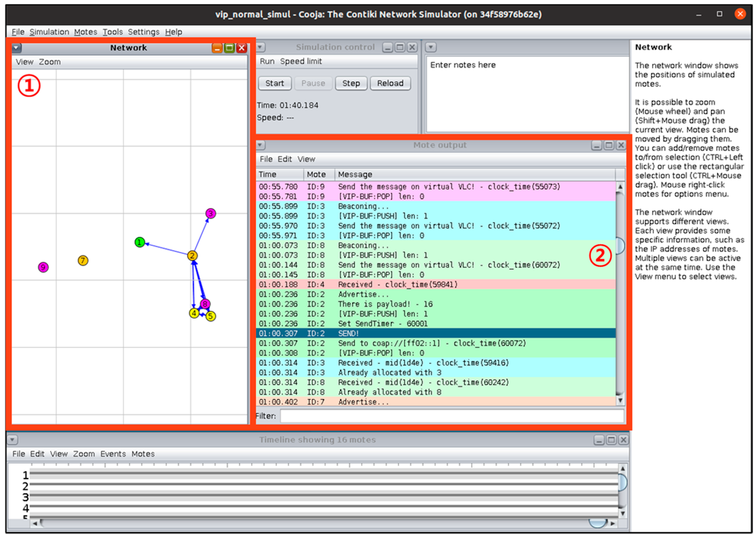Open the Network window Zoom menu
The width and height of the screenshot is (756, 538).
(x=50, y=62)
